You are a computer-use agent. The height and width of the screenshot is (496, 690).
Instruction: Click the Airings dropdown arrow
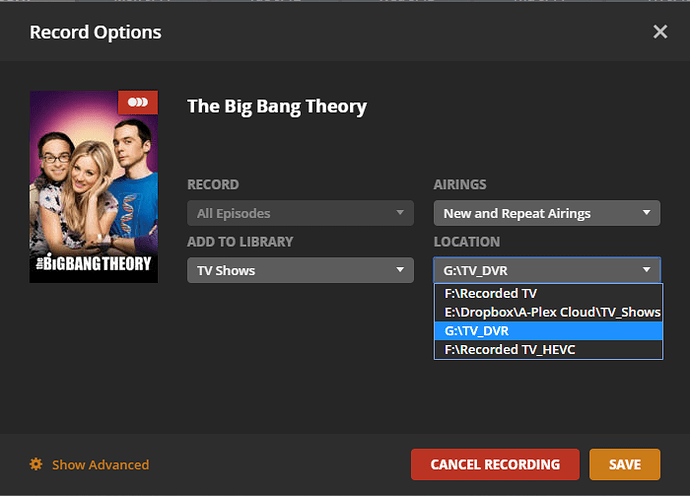(648, 213)
